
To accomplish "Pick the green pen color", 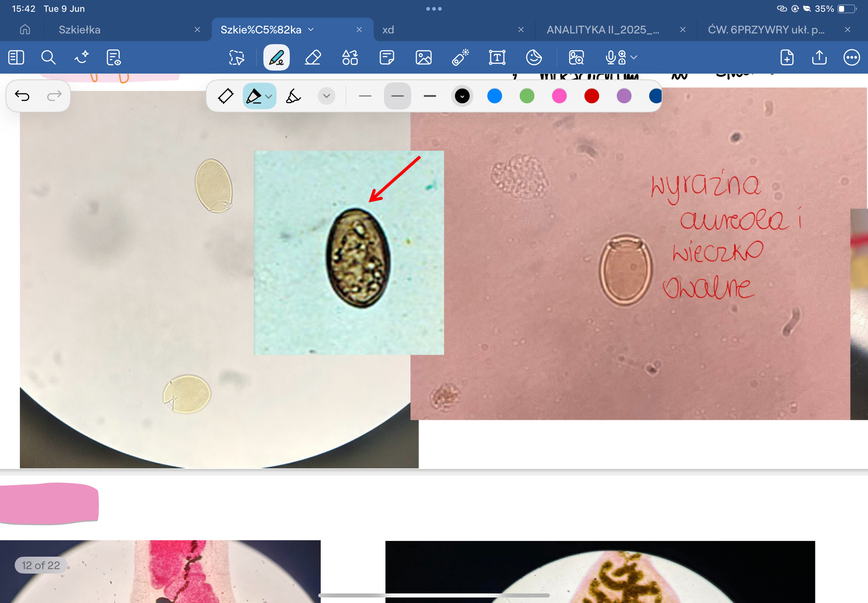I will point(527,96).
